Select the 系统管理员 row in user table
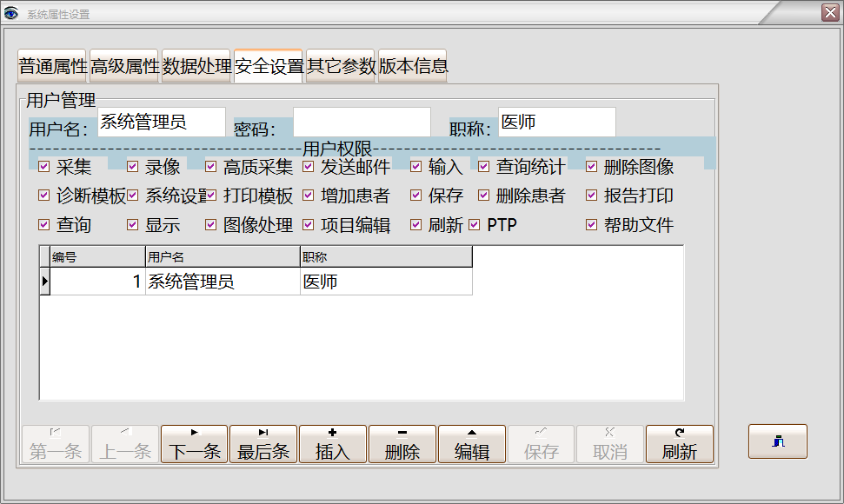Viewport: 844px width, 504px height. (x=222, y=282)
